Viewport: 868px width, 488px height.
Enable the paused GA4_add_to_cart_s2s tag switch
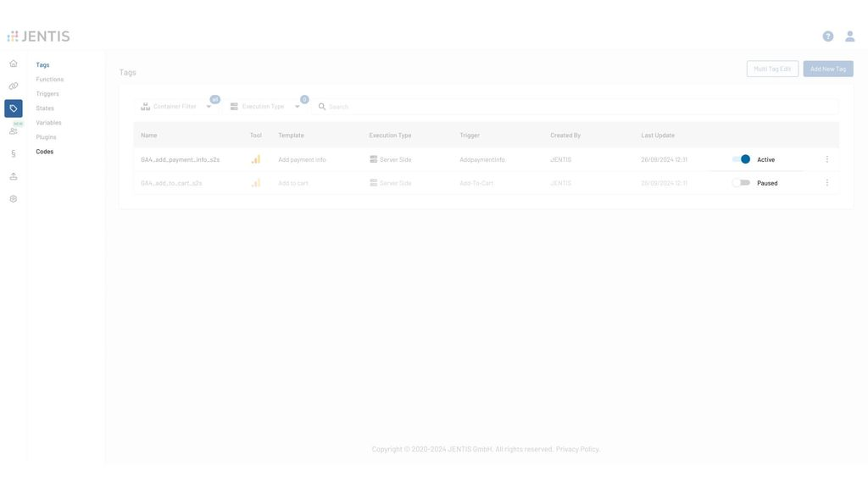click(x=741, y=183)
